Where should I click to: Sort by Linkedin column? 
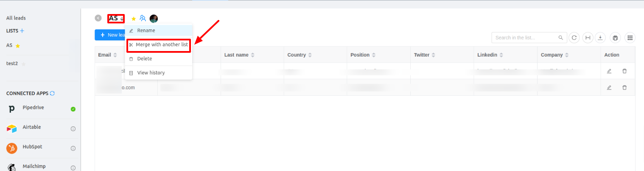[x=501, y=55]
